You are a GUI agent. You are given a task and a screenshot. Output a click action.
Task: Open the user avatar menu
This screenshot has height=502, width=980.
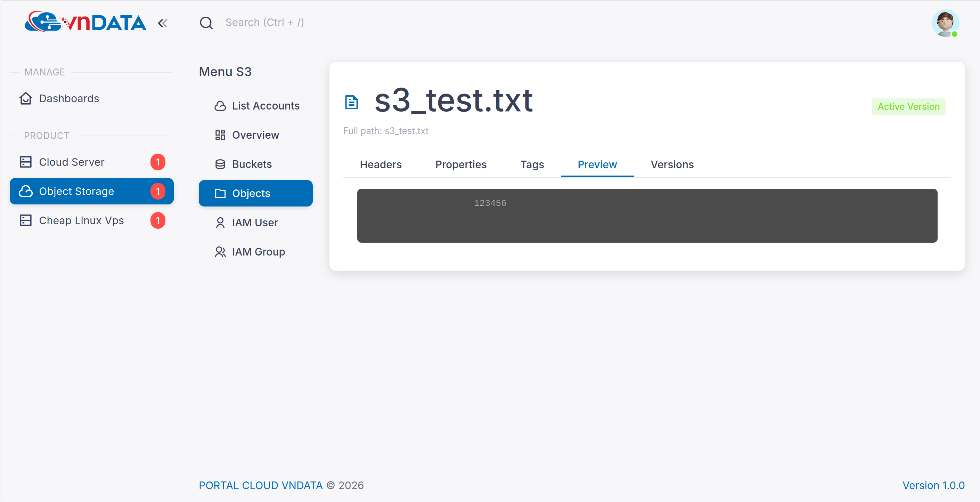click(x=945, y=23)
